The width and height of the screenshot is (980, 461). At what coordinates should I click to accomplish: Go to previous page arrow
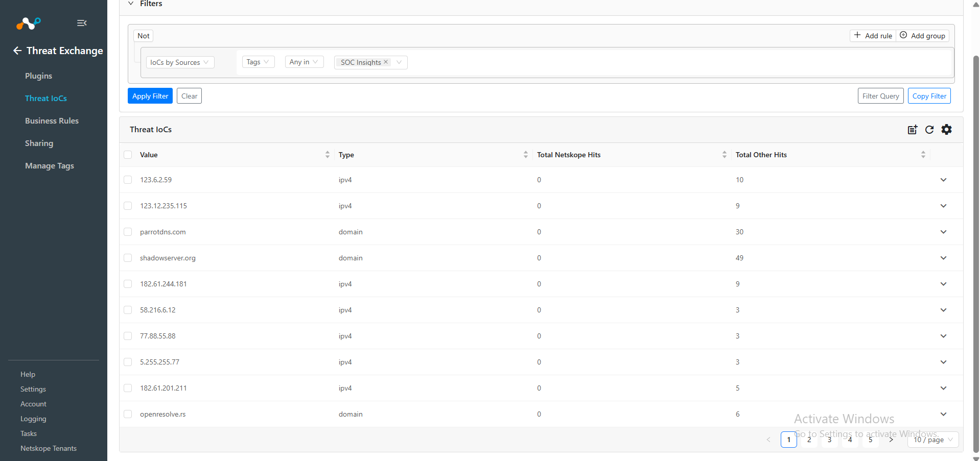click(x=768, y=440)
